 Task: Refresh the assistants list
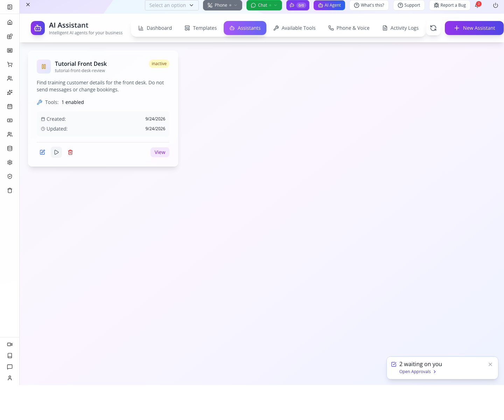coord(433,28)
